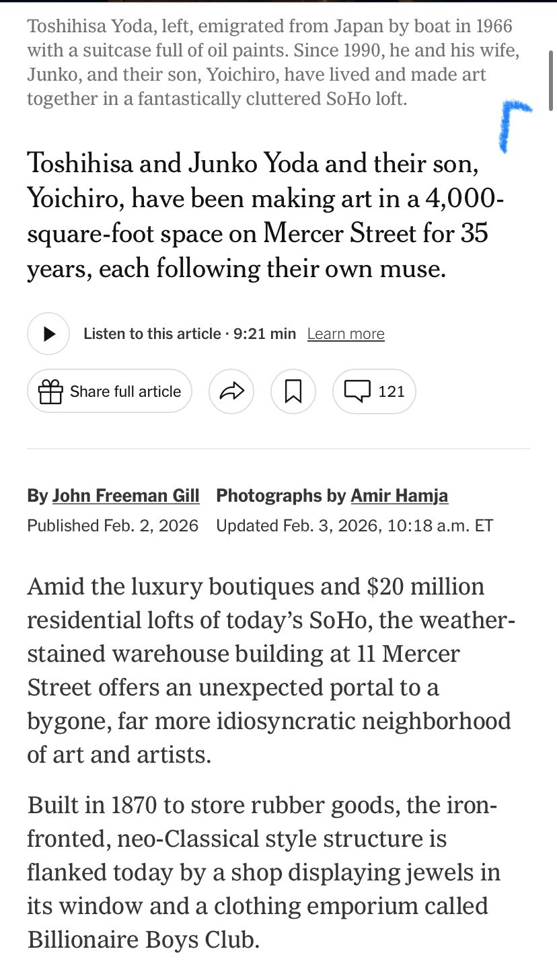The height and width of the screenshot is (980, 557).
Task: Click the "Published Feb. 2, 2026" date
Action: [113, 525]
